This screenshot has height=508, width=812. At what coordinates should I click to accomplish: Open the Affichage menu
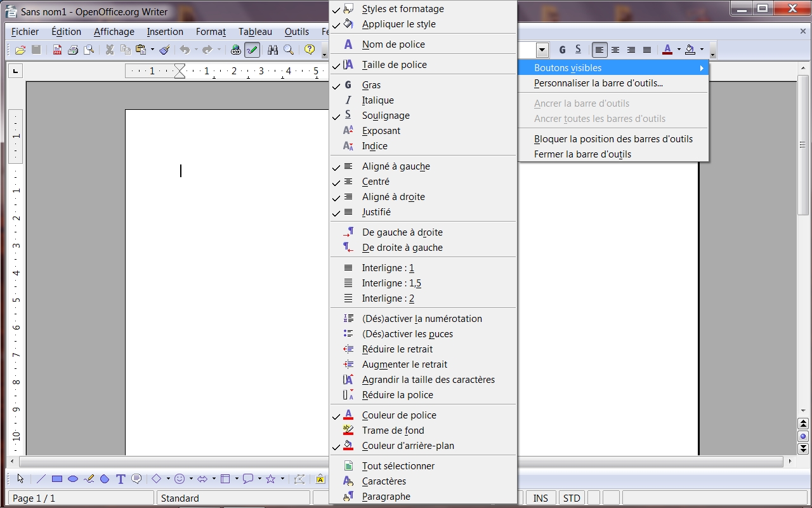point(114,32)
